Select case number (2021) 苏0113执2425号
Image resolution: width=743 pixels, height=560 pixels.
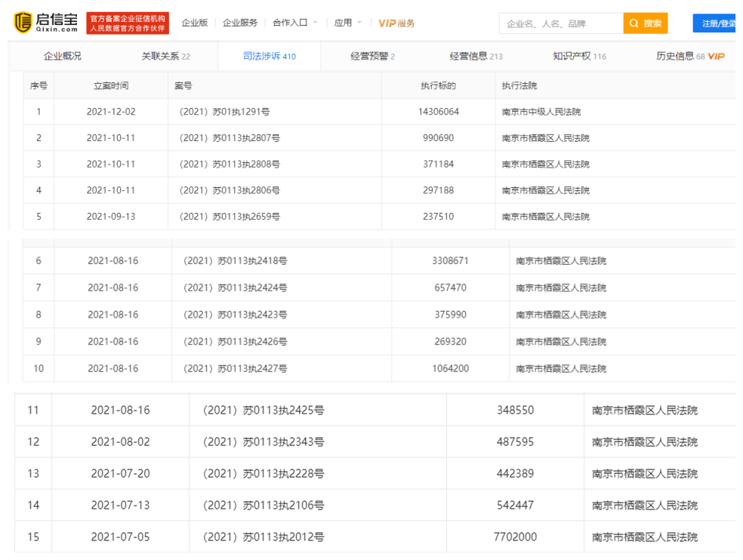(264, 411)
